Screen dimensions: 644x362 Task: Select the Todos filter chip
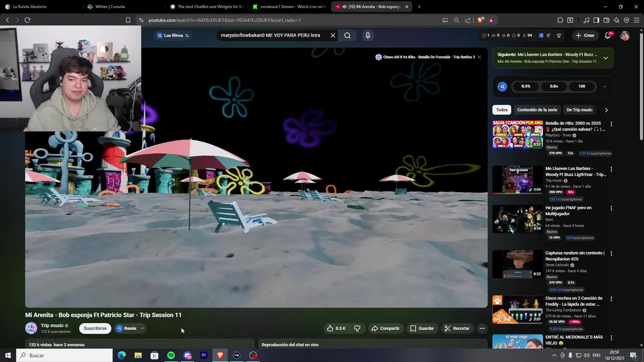[502, 110]
